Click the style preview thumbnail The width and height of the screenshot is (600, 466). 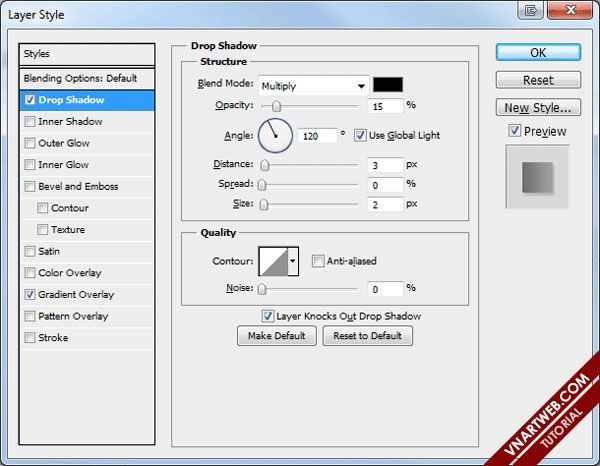point(537,177)
